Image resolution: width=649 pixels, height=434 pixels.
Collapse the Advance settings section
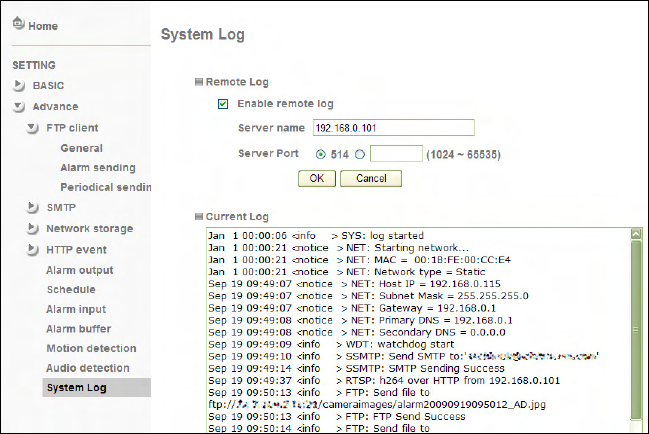point(19,107)
